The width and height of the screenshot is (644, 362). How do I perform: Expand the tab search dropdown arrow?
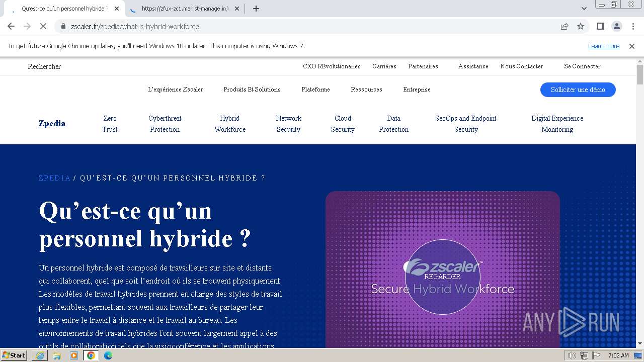click(x=584, y=9)
